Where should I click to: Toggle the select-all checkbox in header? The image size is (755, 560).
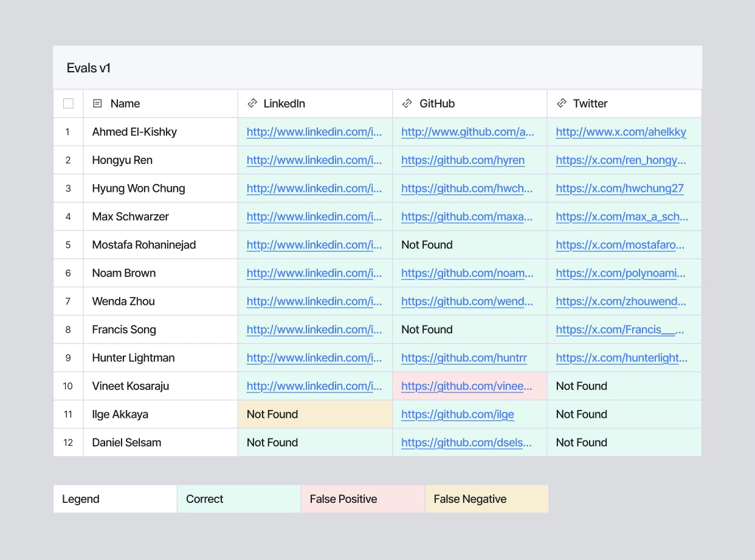click(x=68, y=104)
